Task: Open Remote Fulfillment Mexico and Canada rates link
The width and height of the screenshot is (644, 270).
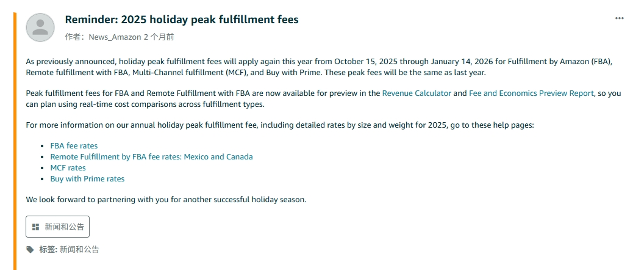Action: [151, 157]
